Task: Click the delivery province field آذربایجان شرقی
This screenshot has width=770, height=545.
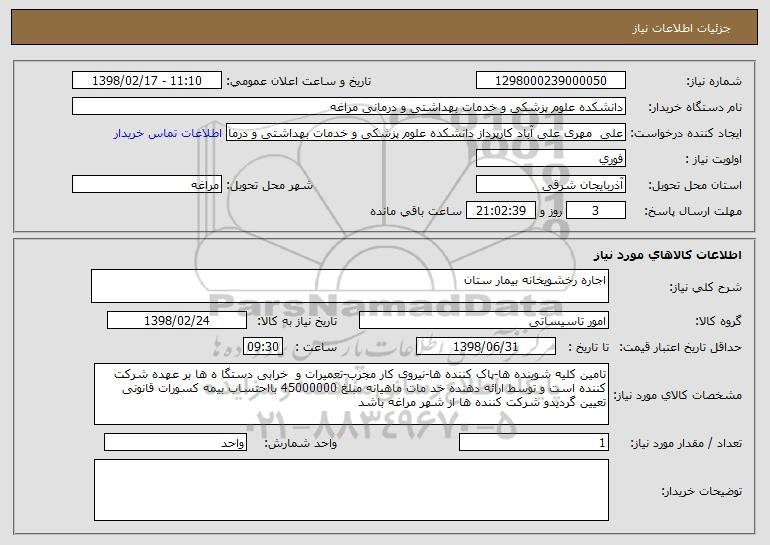Action: pyautogui.click(x=550, y=185)
